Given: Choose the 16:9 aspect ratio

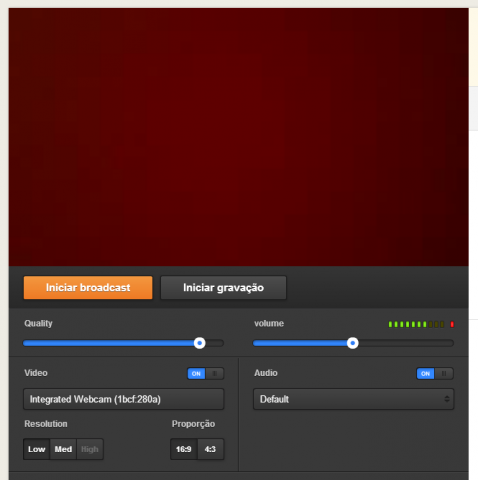Looking at the screenshot, I should click(x=184, y=449).
